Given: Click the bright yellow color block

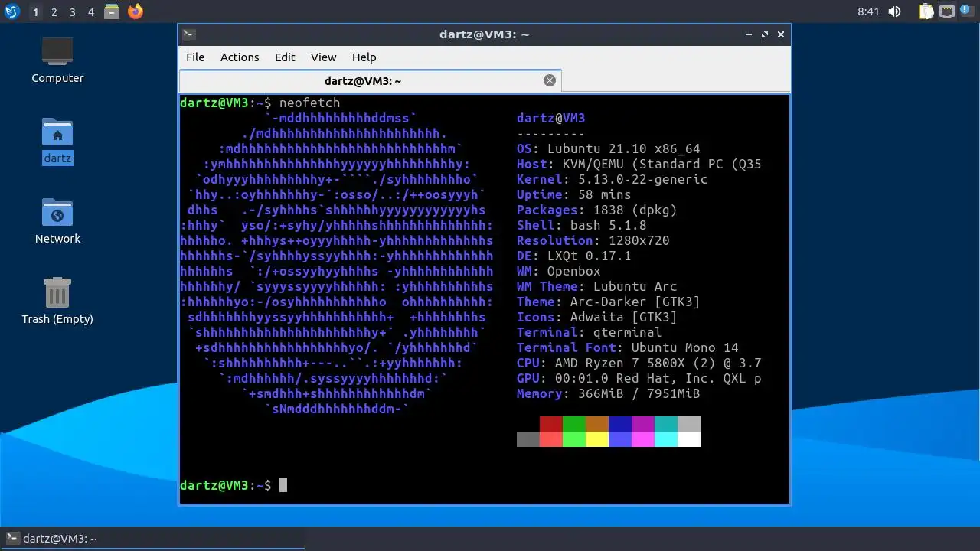Looking at the screenshot, I should point(597,439).
